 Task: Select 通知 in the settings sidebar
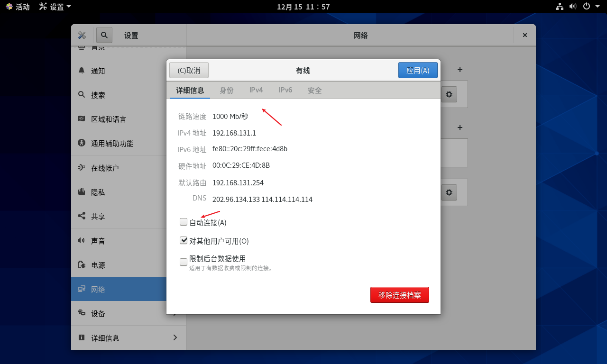coord(129,71)
